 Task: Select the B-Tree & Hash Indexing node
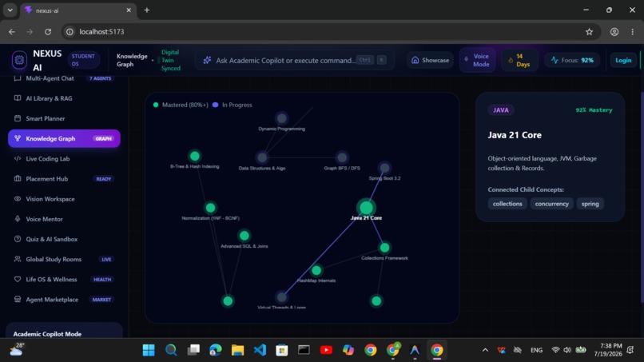195,156
